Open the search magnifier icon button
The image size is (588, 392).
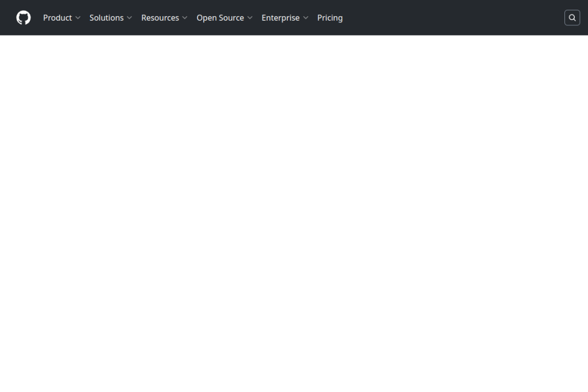point(572,18)
